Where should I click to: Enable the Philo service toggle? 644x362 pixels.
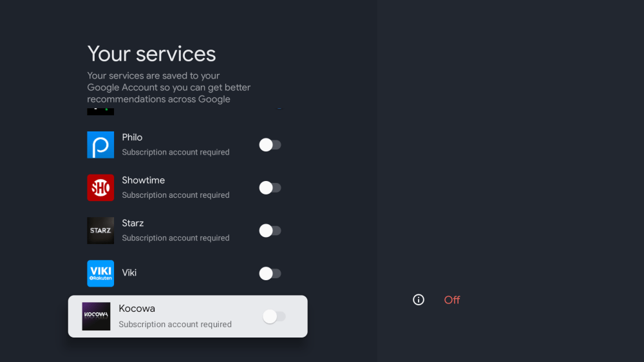point(270,145)
